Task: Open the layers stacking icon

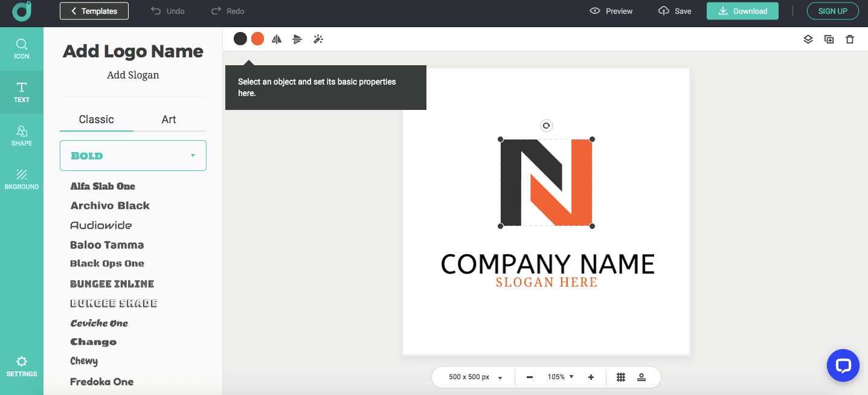Action: click(808, 39)
